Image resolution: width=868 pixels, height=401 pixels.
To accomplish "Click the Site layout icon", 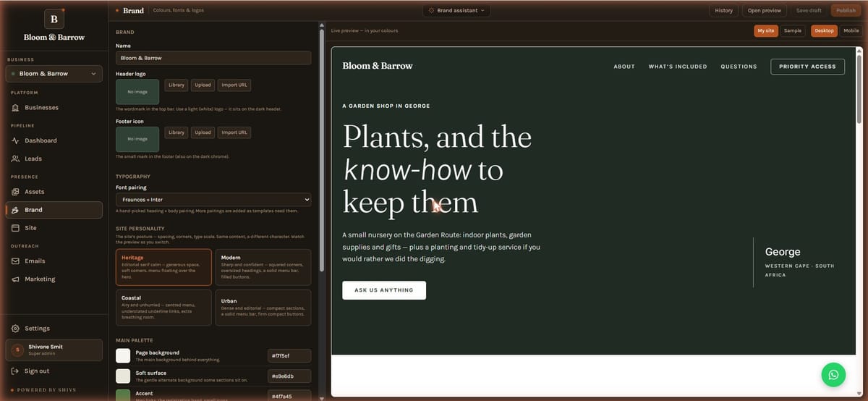I will tap(15, 228).
